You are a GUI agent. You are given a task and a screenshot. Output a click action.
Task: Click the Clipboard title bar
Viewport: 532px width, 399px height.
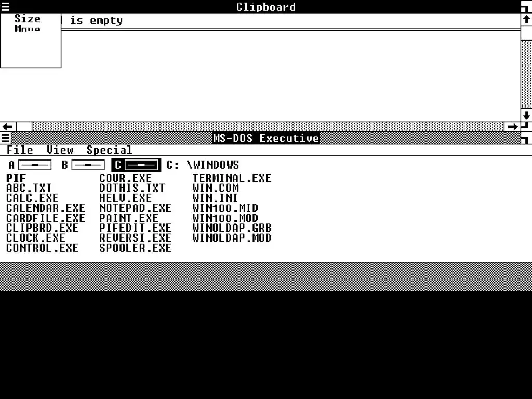tap(266, 7)
